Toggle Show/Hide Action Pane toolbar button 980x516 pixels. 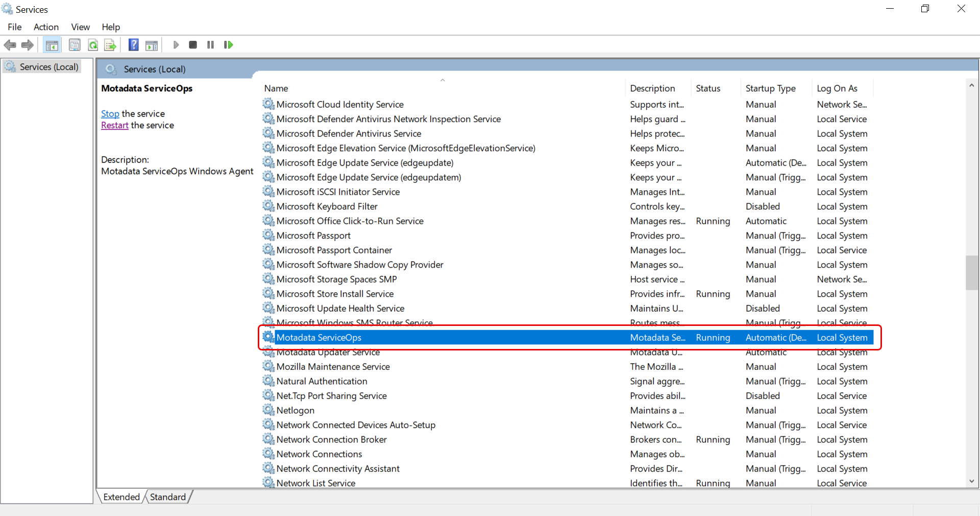click(x=152, y=45)
